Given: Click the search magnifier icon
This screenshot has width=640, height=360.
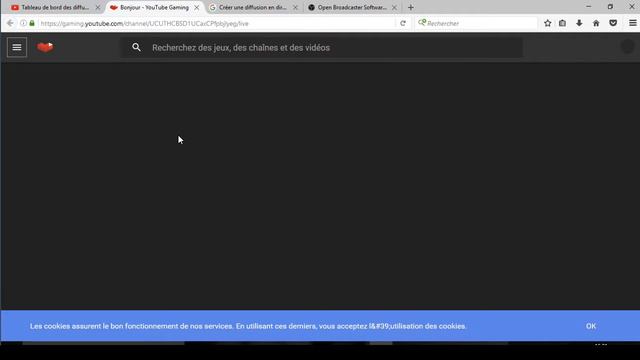Looking at the screenshot, I should coord(136,47).
